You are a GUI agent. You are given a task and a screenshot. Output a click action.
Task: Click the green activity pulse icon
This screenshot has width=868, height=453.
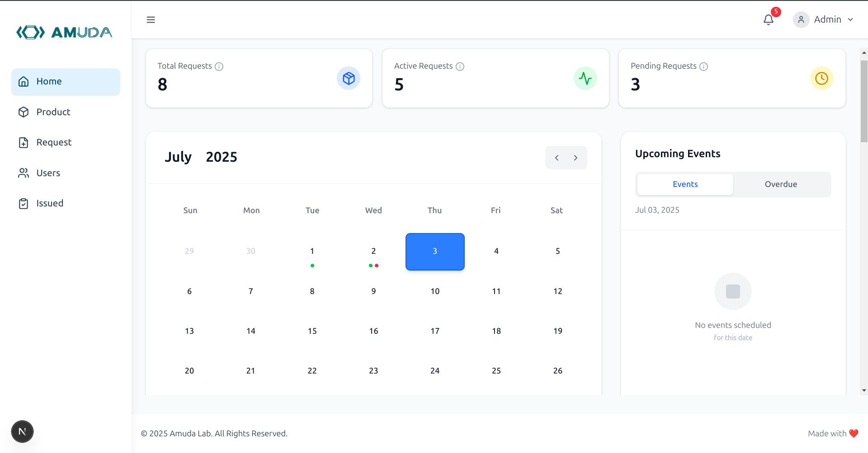tap(585, 79)
